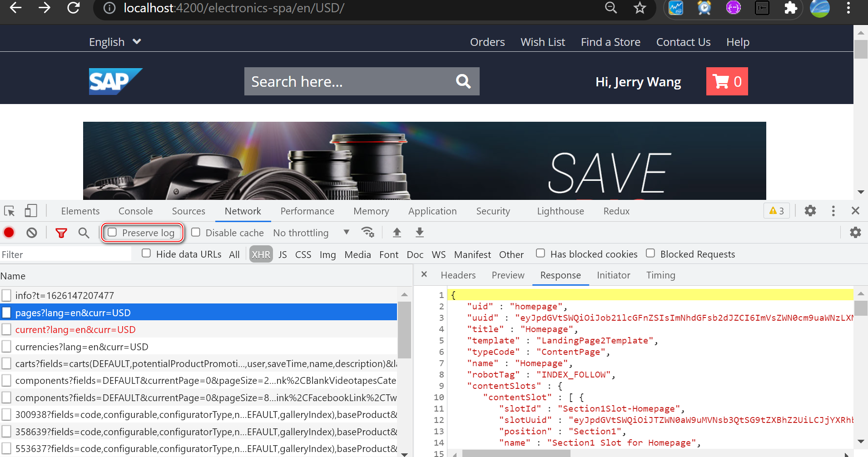The image size is (868, 457).
Task: Open the Redux tab
Action: pyautogui.click(x=616, y=211)
